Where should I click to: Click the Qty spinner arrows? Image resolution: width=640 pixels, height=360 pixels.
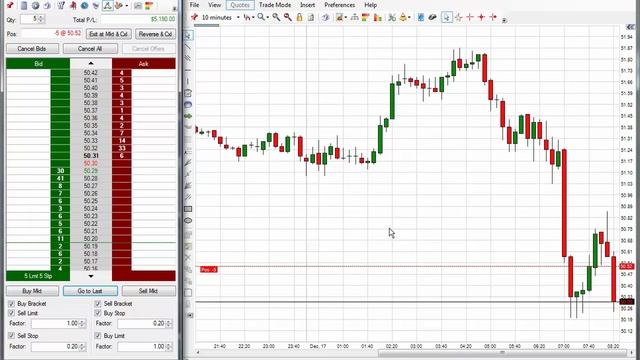pyautogui.click(x=41, y=19)
